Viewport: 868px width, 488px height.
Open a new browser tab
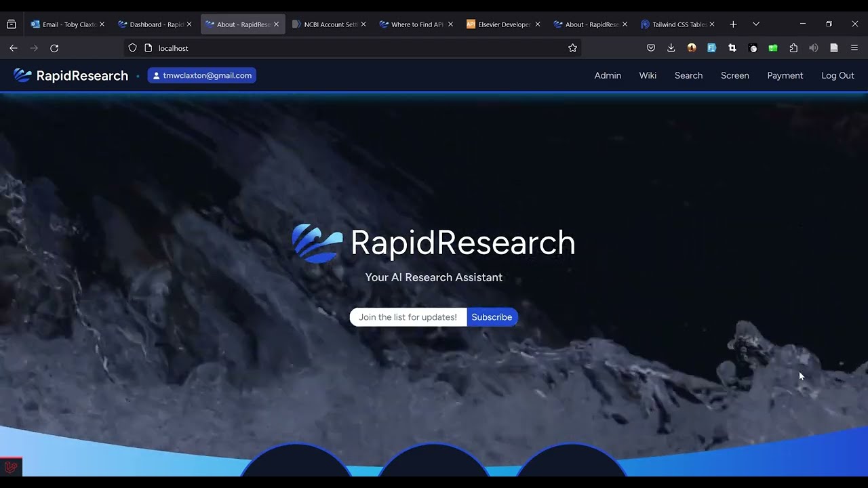(733, 24)
